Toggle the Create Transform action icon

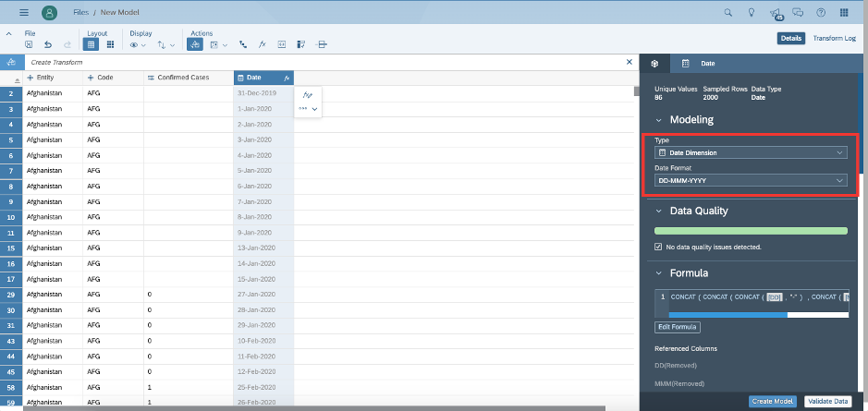pos(194,45)
